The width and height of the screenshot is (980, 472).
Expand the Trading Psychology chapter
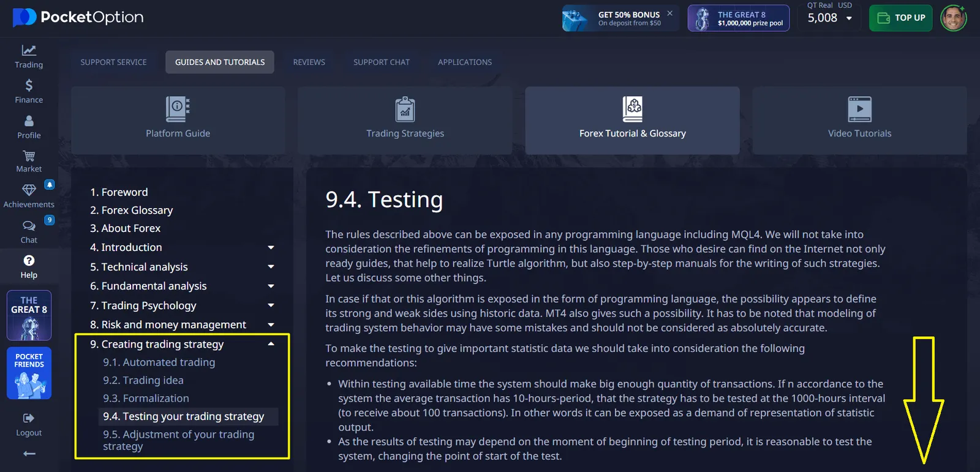[271, 305]
